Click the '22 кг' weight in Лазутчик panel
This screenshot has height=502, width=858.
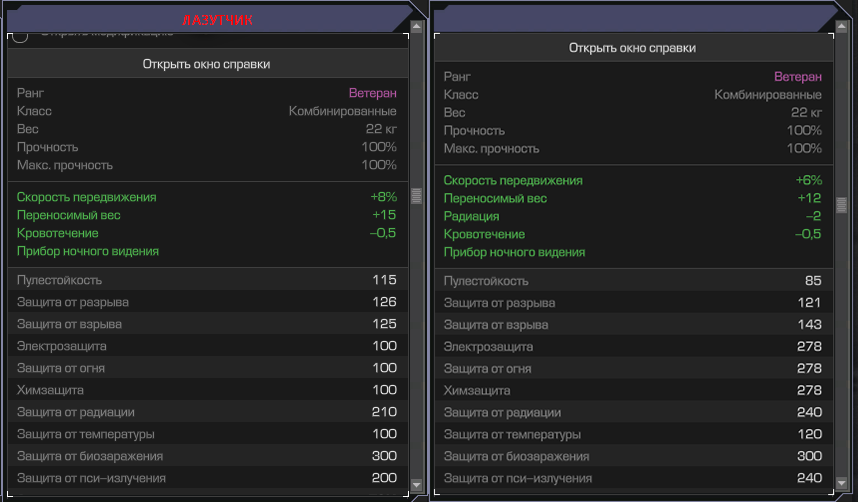click(381, 129)
